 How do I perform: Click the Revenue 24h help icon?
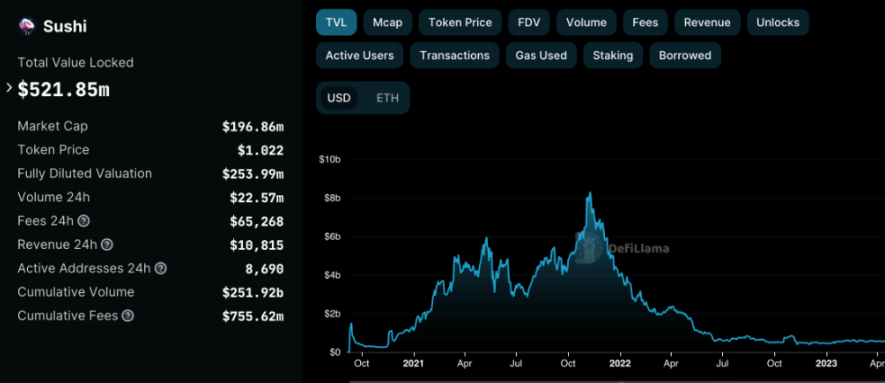[107, 245]
